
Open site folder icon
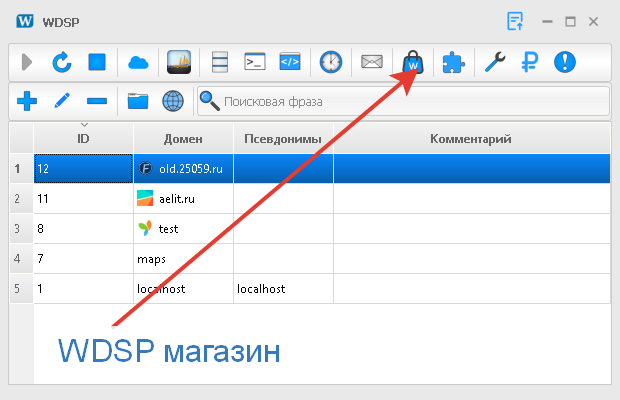[138, 101]
